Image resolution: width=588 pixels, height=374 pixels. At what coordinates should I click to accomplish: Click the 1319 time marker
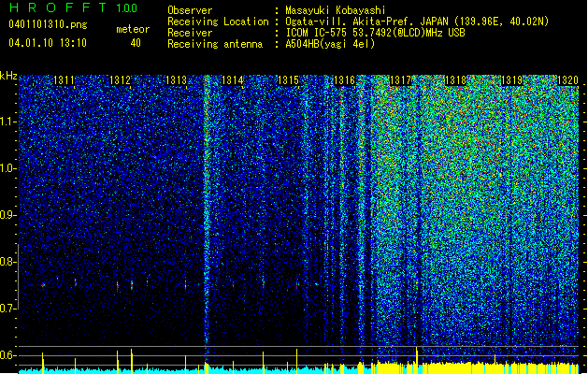(512, 80)
